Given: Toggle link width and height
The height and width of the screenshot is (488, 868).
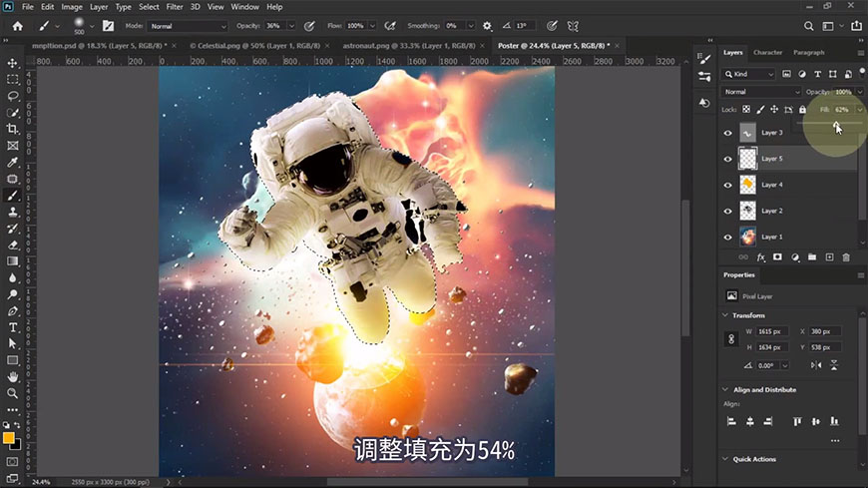Looking at the screenshot, I should 731,339.
